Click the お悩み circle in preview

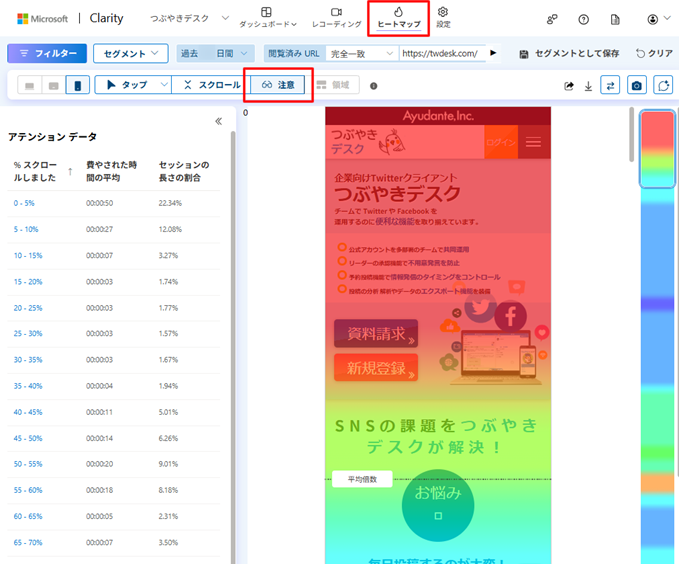(438, 505)
